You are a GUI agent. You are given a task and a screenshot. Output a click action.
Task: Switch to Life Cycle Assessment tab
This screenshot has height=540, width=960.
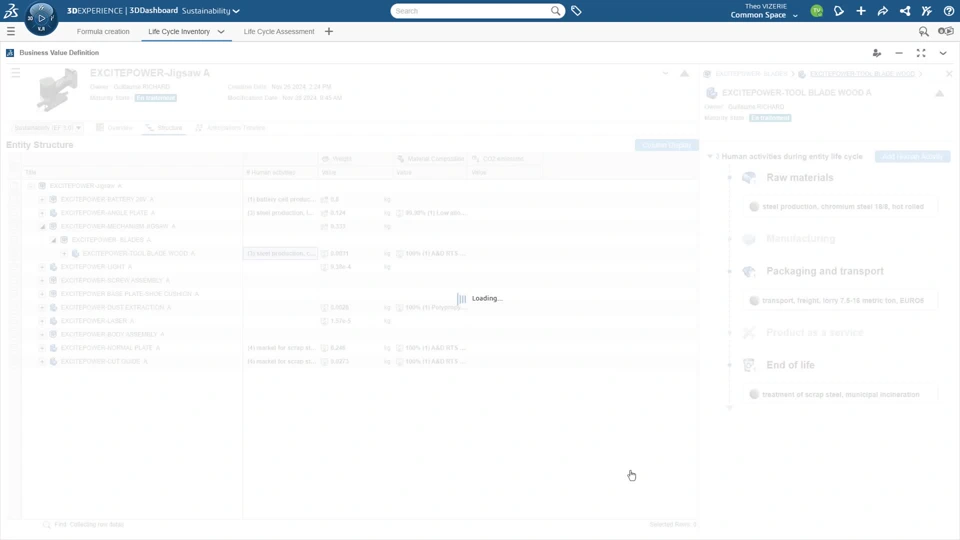(x=279, y=31)
